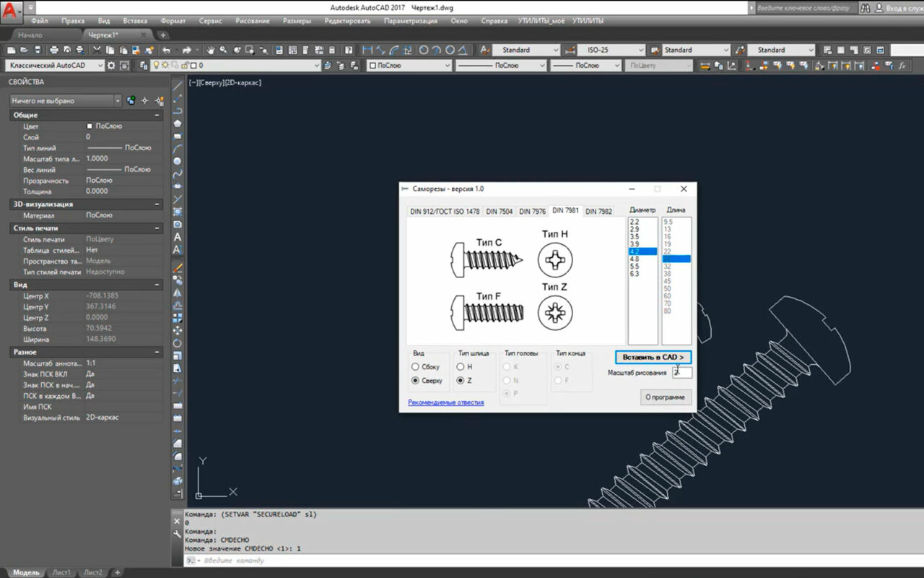Collapse the Общие properties section
Viewport: 924px width, 578px height.
157,115
